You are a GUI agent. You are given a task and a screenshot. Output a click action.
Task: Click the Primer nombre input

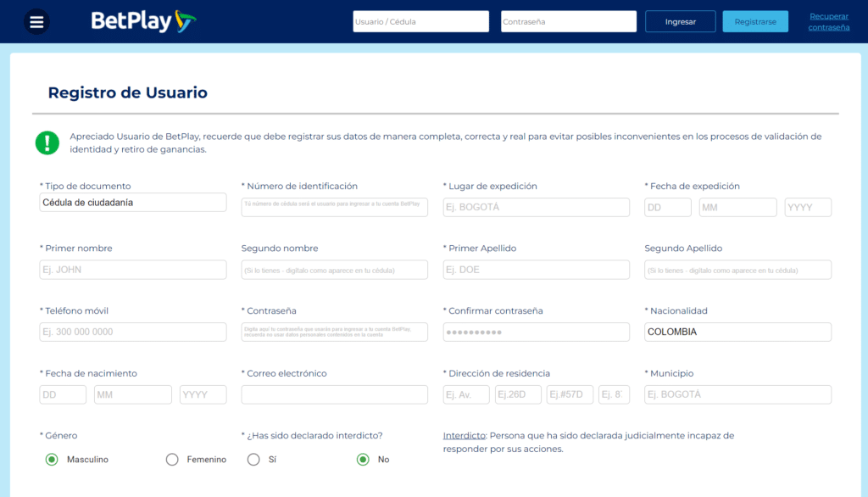pyautogui.click(x=133, y=270)
